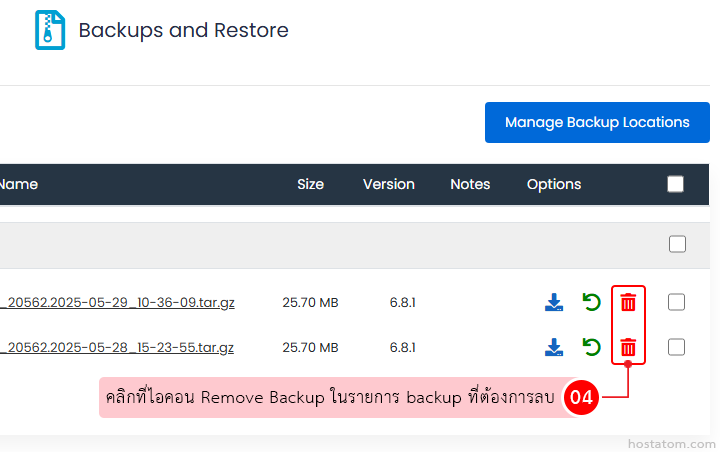
Task: Click the Name column header
Action: tap(19, 184)
